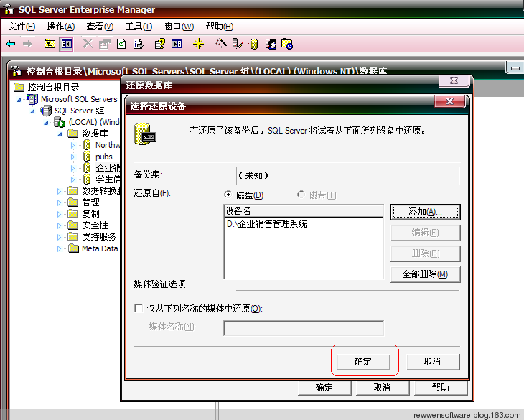Collapse the SQL Server 组 tree node
The height and width of the screenshot is (420, 524).
coord(32,111)
